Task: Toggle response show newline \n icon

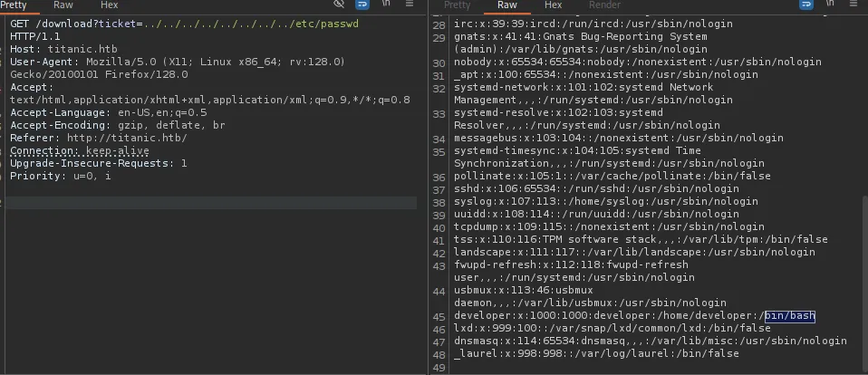Action: [x=830, y=4]
